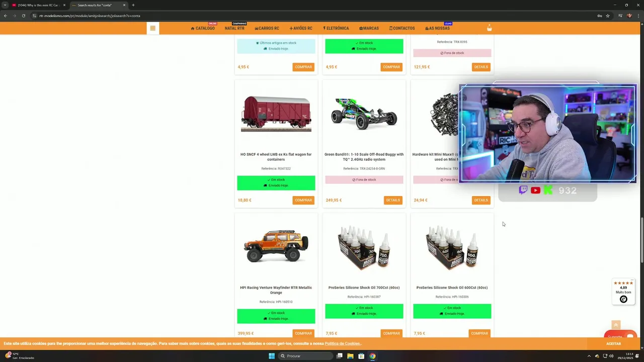The image size is (644, 362).
Task: Open ProSeries Silicone Shock Oil 700Cst title
Action: 364,288
